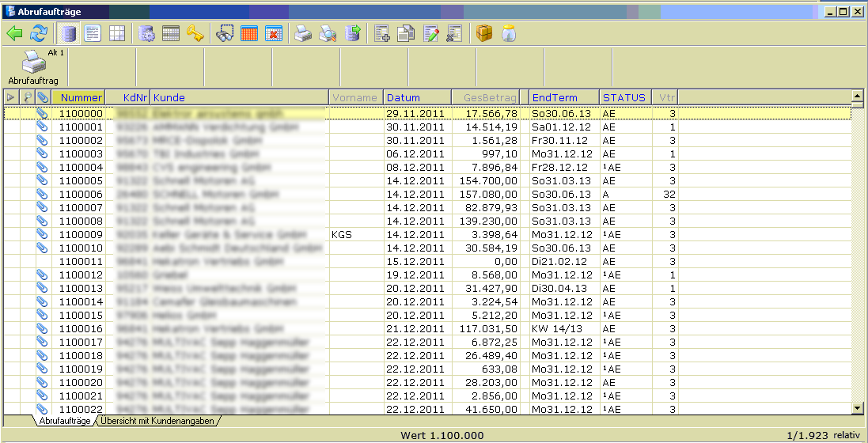Click the edit record pencil icon

tap(430, 33)
